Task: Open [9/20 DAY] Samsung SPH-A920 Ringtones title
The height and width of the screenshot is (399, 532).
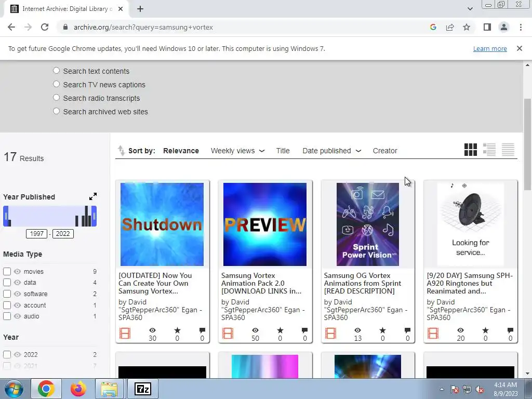Action: point(470,283)
